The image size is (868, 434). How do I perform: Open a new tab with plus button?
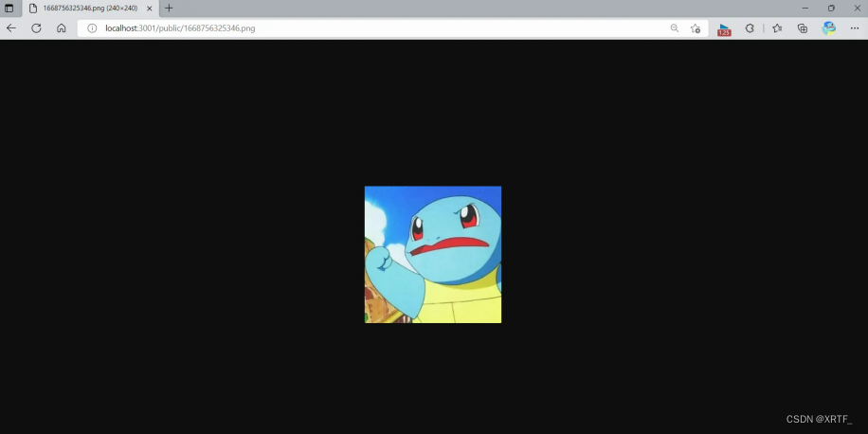click(169, 9)
